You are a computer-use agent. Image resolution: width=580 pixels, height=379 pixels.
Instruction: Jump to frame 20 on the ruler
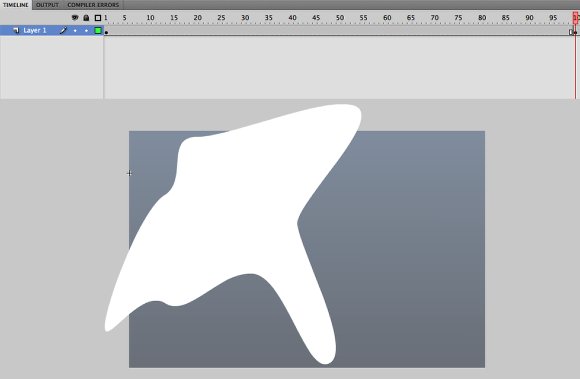pyautogui.click(x=198, y=18)
